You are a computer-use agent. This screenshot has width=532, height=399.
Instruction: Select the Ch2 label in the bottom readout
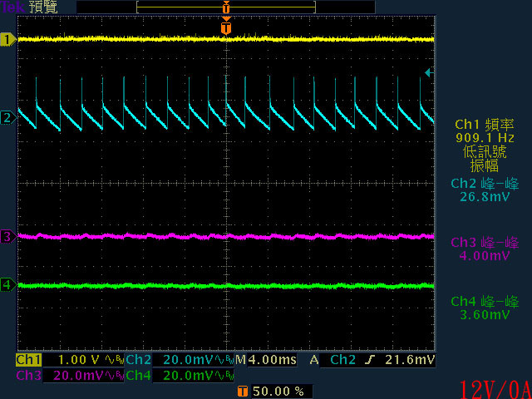pos(139,360)
